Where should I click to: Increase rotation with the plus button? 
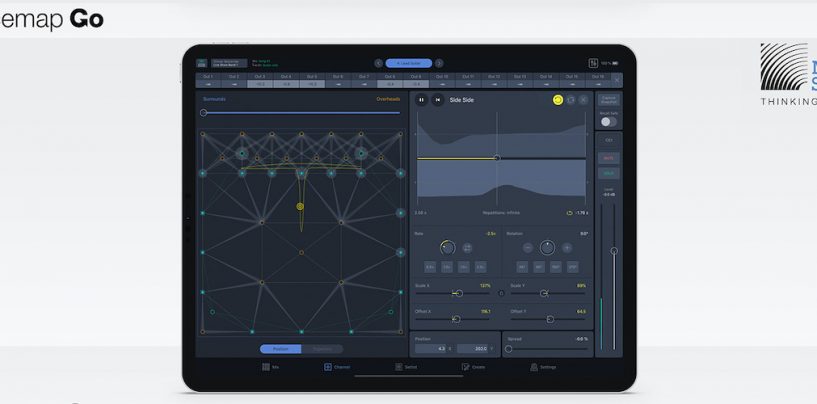pyautogui.click(x=567, y=248)
